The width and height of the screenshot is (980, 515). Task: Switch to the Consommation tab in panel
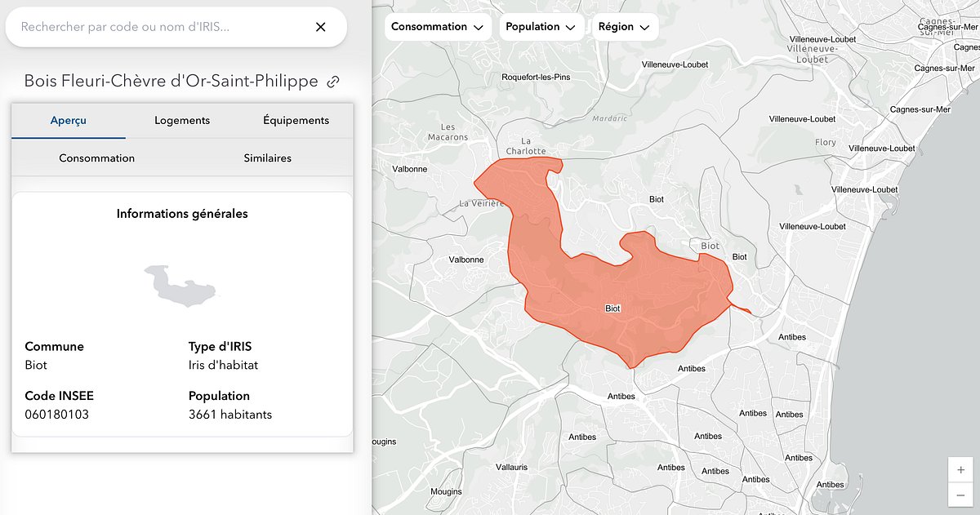click(x=97, y=158)
